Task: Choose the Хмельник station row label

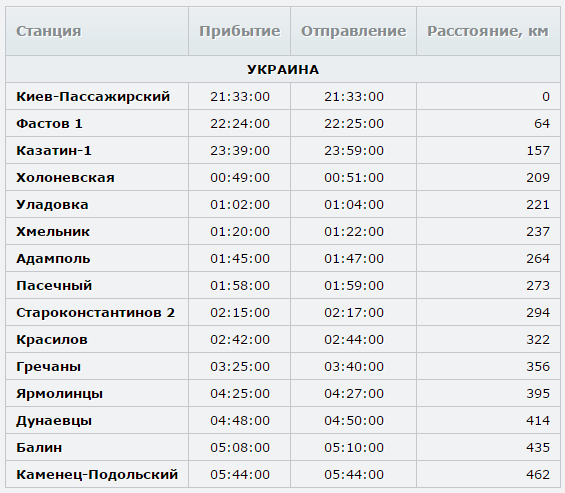Action: coord(53,231)
